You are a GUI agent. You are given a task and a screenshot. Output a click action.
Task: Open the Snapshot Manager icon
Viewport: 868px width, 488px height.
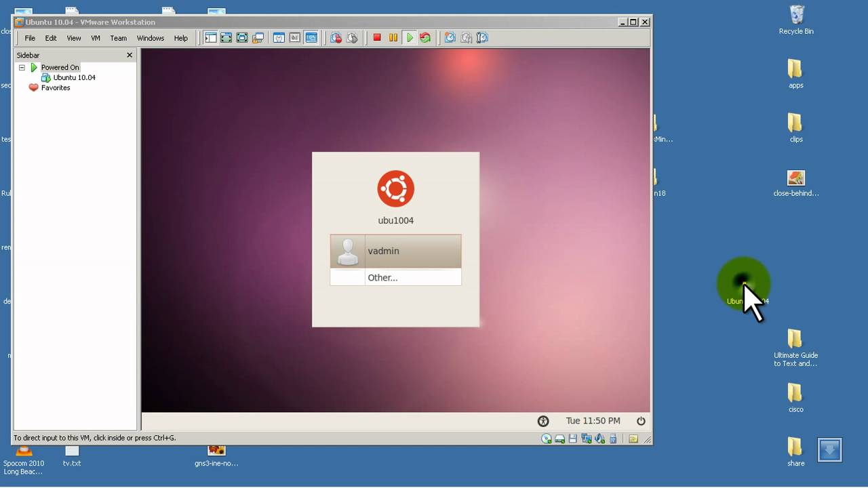[482, 38]
